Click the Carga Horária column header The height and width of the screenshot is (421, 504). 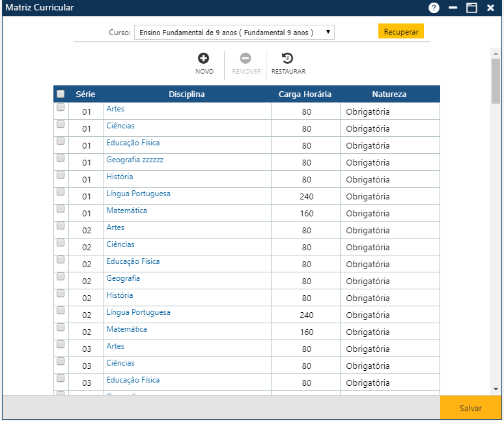coord(305,94)
